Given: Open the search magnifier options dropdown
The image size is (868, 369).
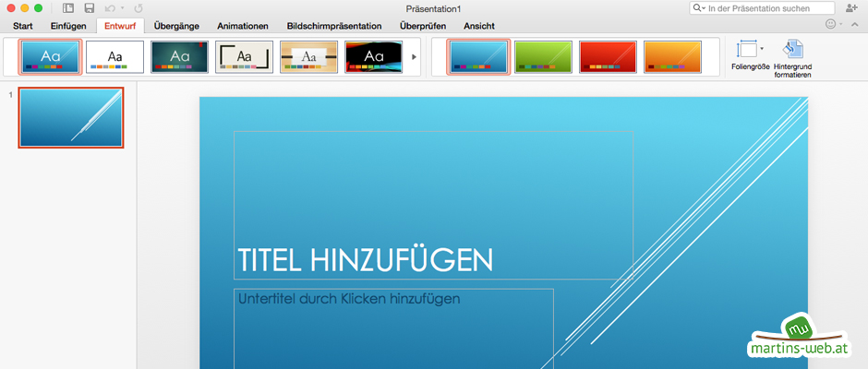Looking at the screenshot, I should (699, 8).
